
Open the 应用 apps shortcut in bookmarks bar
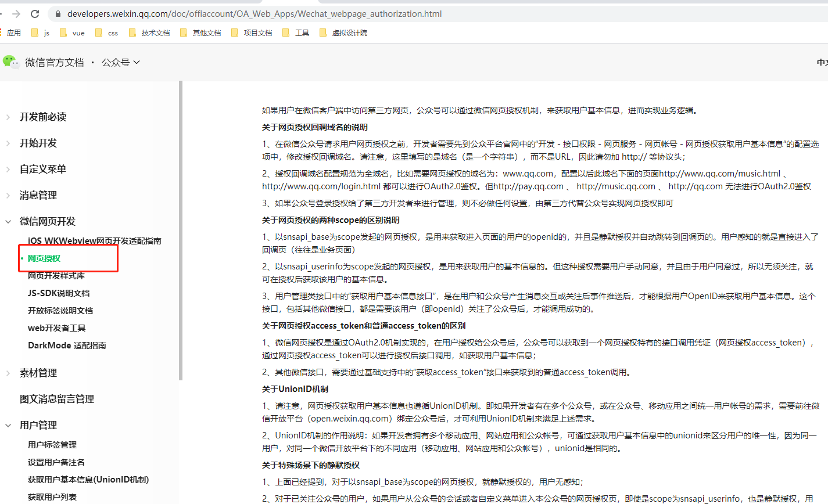point(11,33)
